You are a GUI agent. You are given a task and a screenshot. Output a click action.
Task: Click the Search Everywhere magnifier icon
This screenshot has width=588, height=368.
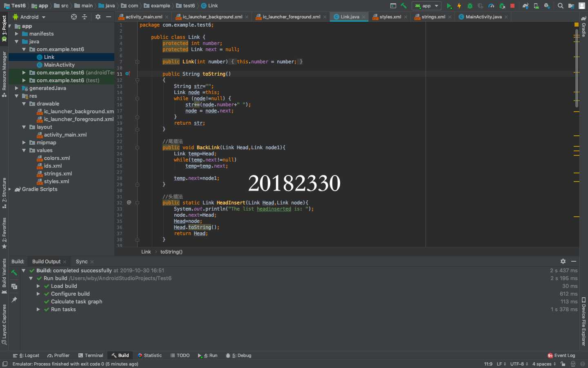pos(561,6)
